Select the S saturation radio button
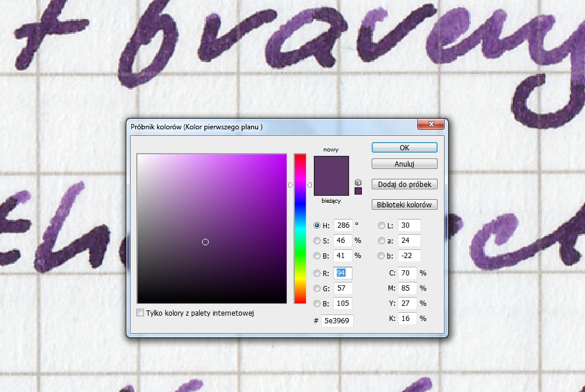 pyautogui.click(x=318, y=240)
